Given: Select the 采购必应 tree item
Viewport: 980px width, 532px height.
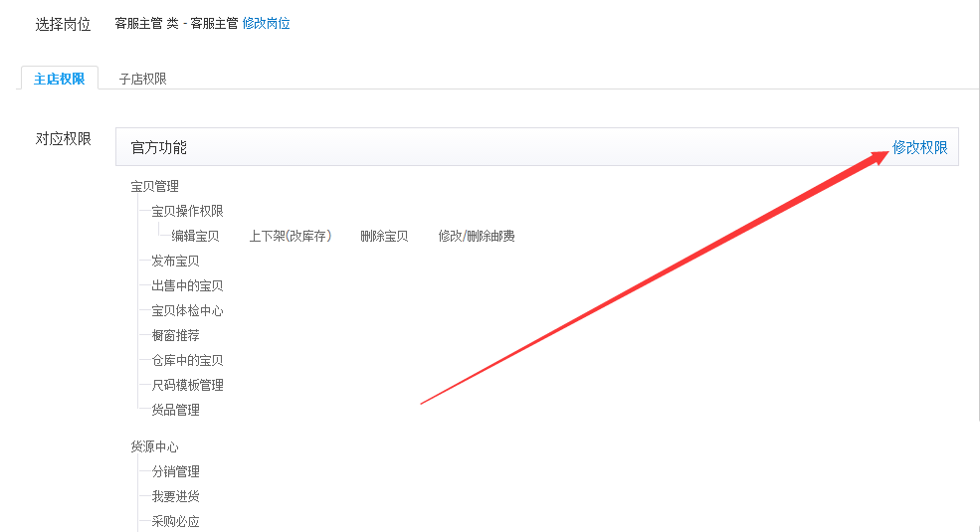Looking at the screenshot, I should coord(176,521).
